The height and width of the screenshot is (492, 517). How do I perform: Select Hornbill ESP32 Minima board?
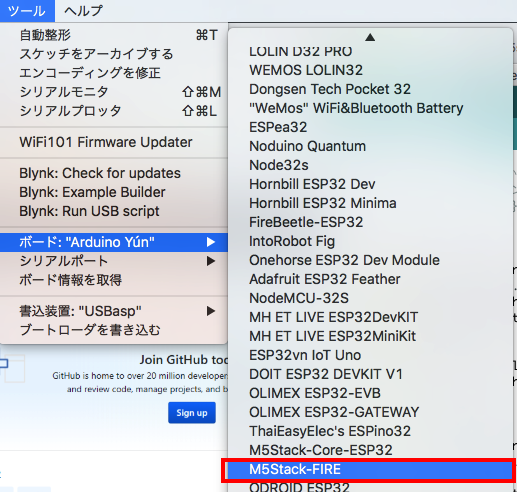[x=370, y=203]
